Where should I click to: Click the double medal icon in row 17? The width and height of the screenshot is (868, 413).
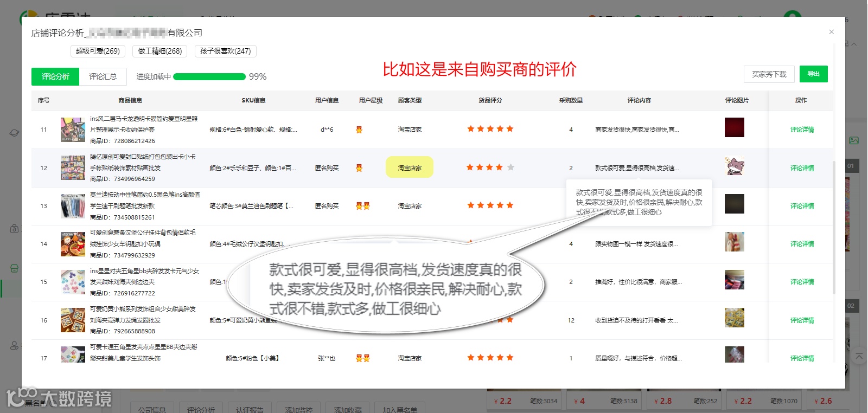tap(362, 358)
